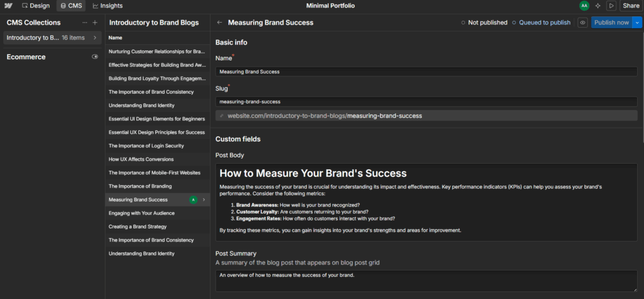Open the AI assistant sparkle icon
The height and width of the screenshot is (299, 644).
pyautogui.click(x=598, y=6)
